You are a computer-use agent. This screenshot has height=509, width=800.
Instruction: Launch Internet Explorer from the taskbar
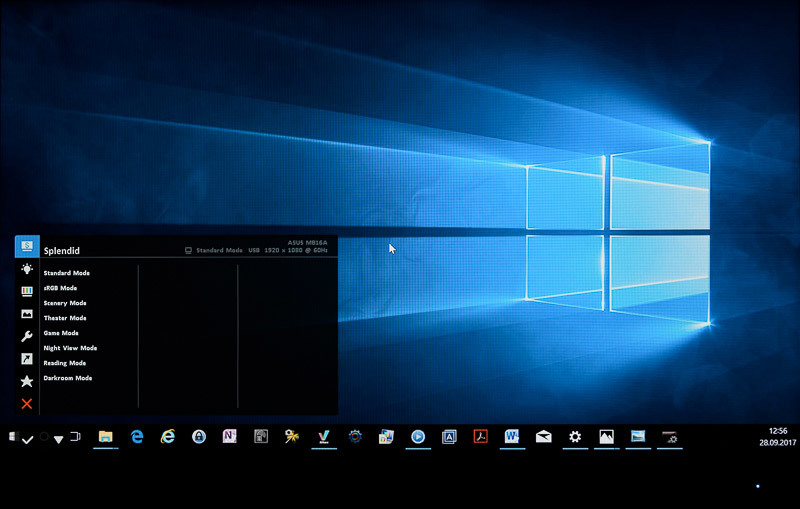click(168, 437)
